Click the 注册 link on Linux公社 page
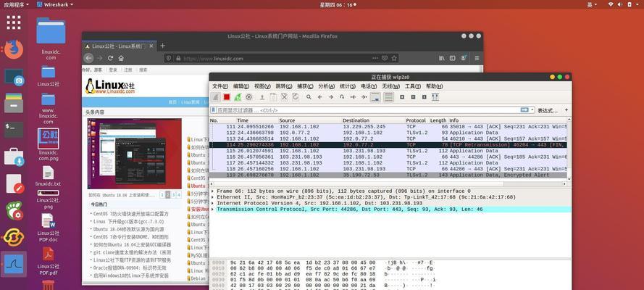This screenshot has width=644, height=290. 128,70
